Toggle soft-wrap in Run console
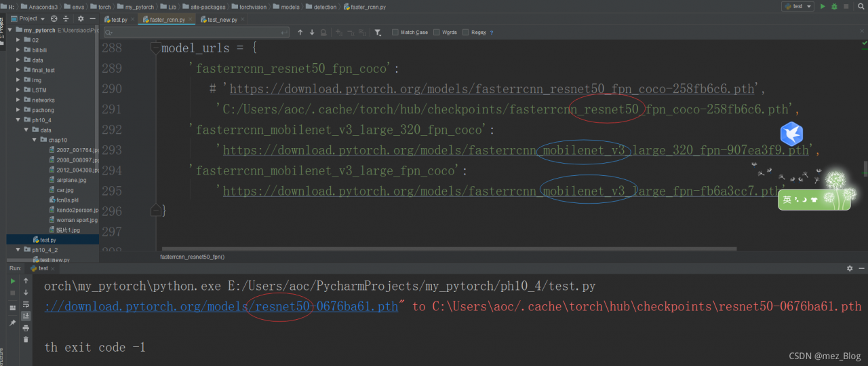Viewport: 868px width, 366px height. point(26,304)
